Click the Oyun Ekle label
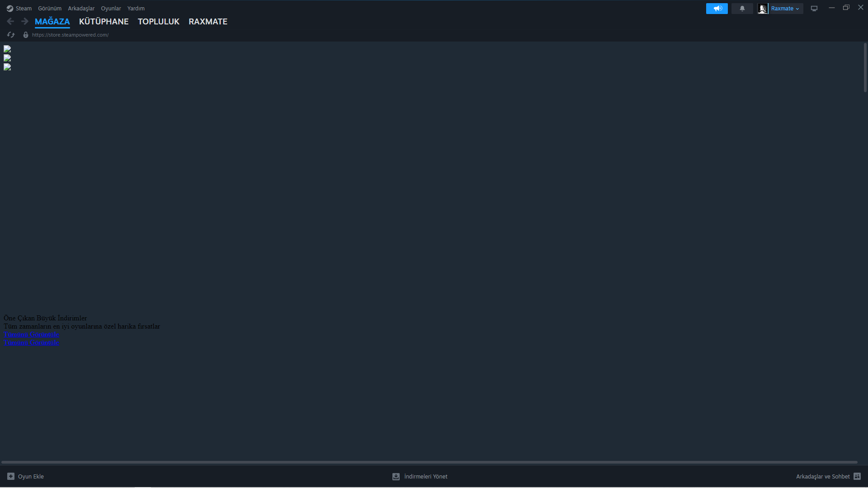The height and width of the screenshot is (488, 868). 31,477
